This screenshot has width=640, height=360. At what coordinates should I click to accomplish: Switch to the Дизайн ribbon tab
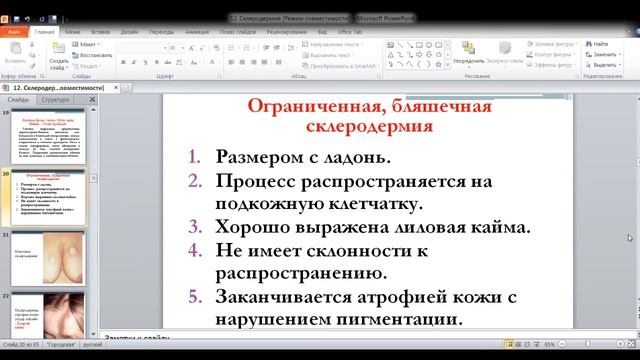tap(129, 32)
